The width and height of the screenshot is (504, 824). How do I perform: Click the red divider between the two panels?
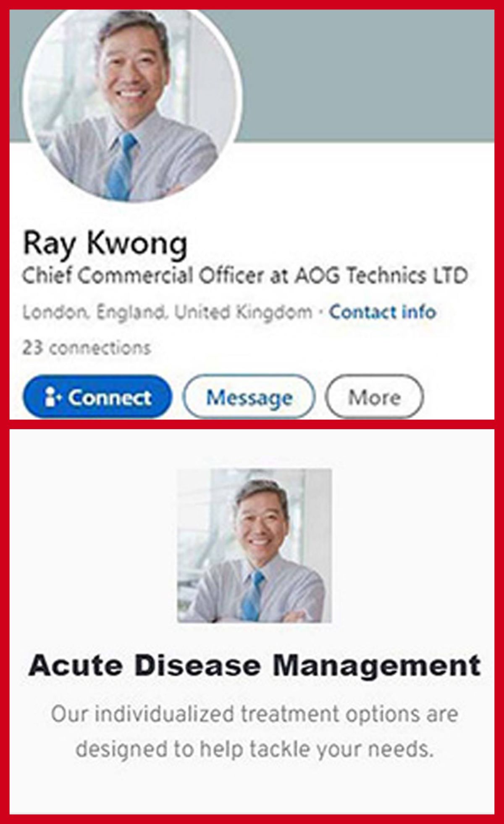click(x=252, y=424)
